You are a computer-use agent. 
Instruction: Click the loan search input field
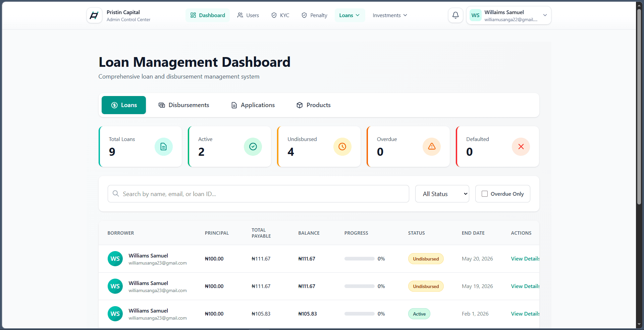click(x=258, y=194)
